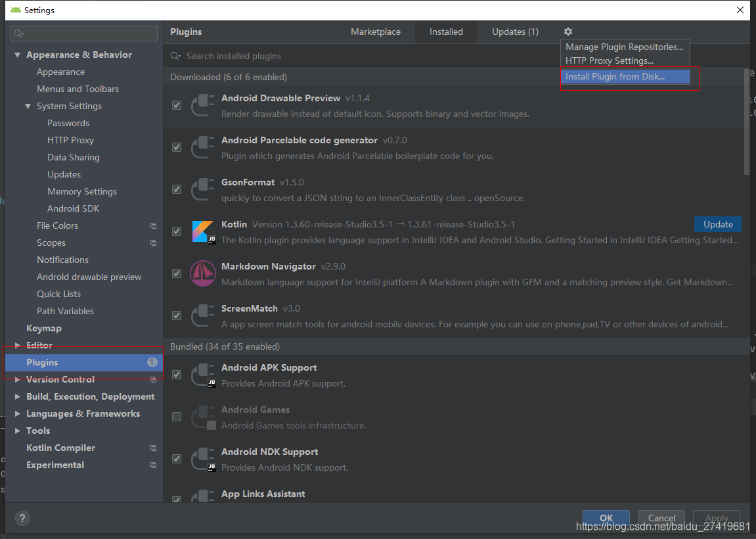Click the plugin list vertical scrollbar
Screen dimensions: 756x539
tap(747, 122)
